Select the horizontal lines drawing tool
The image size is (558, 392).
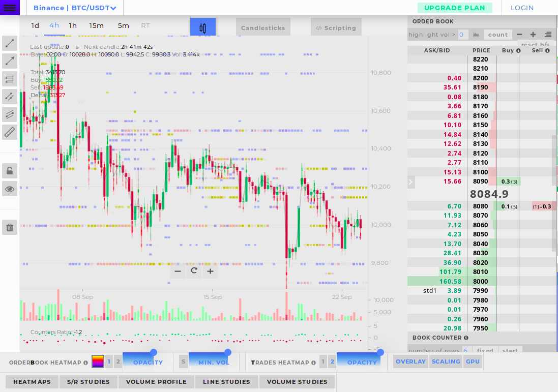point(10,79)
